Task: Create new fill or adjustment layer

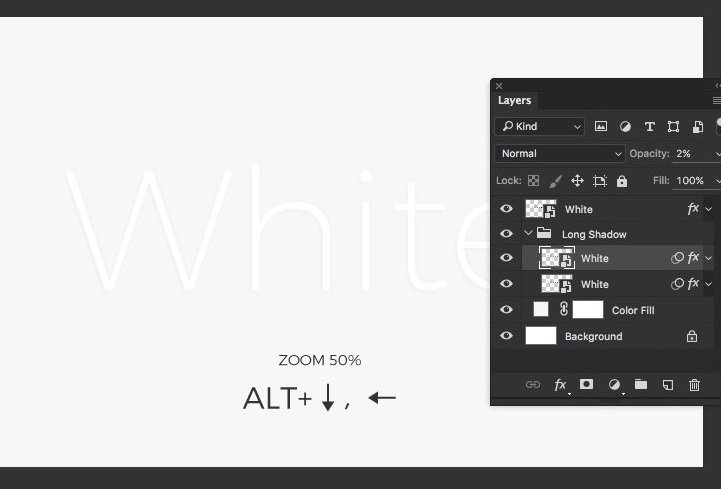Action: pyautogui.click(x=614, y=384)
